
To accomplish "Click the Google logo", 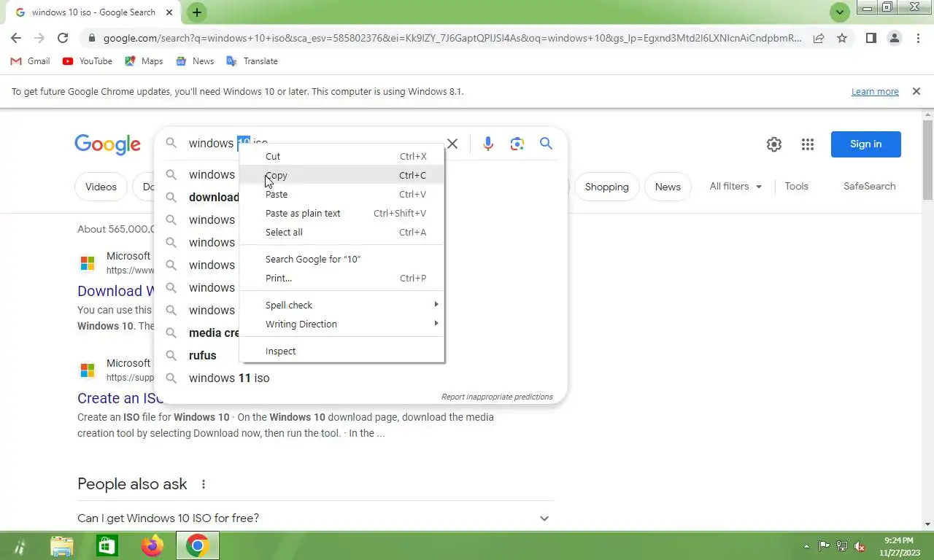I will click(x=107, y=144).
